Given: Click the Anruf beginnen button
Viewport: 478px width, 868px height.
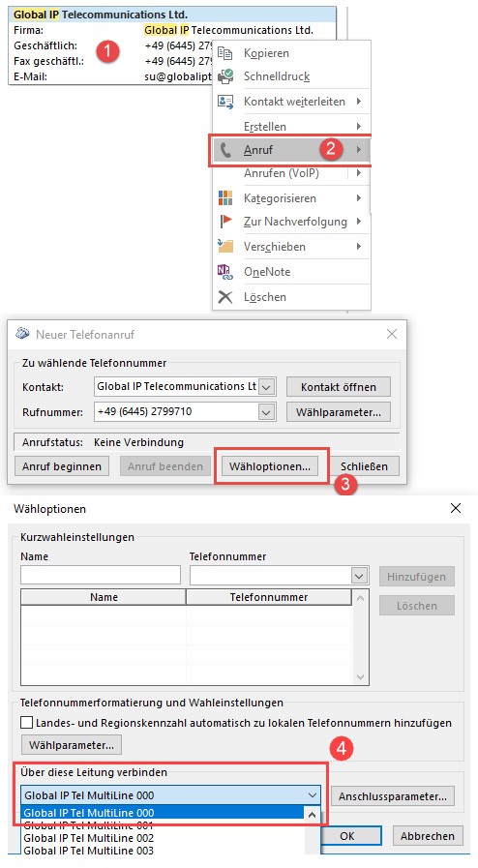Looking at the screenshot, I should pos(62,466).
